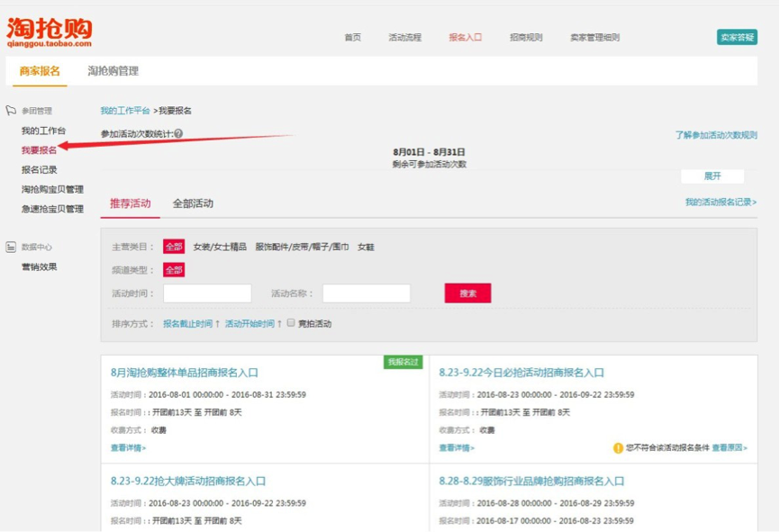Open 报名记录 in the sidebar

point(40,169)
